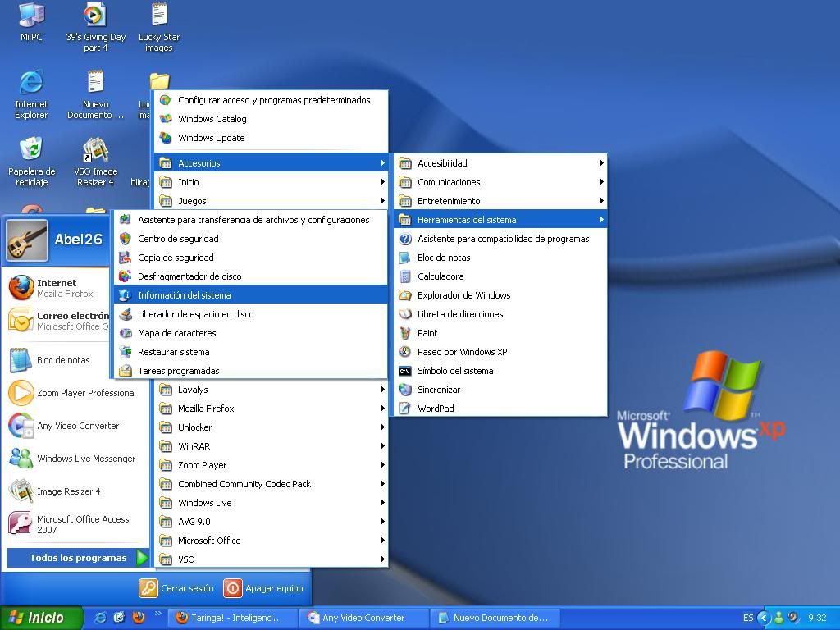Switch to Taringa Firefox taskbar button
Image resolution: width=840 pixels, height=630 pixels.
pyautogui.click(x=234, y=618)
